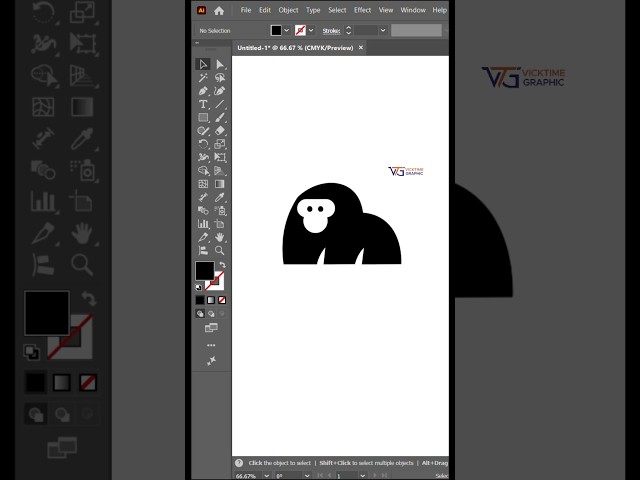Click the Home icon in menu bar
The width and height of the screenshot is (640, 480).
point(219,11)
